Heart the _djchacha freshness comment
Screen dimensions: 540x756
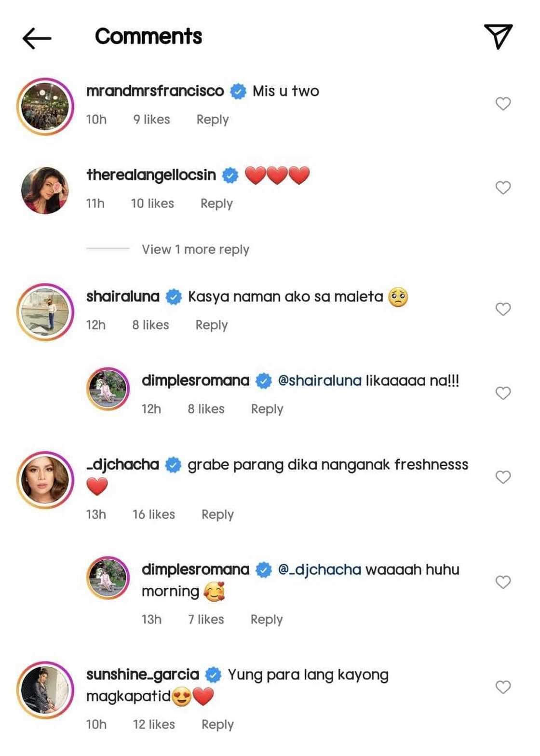(x=503, y=477)
